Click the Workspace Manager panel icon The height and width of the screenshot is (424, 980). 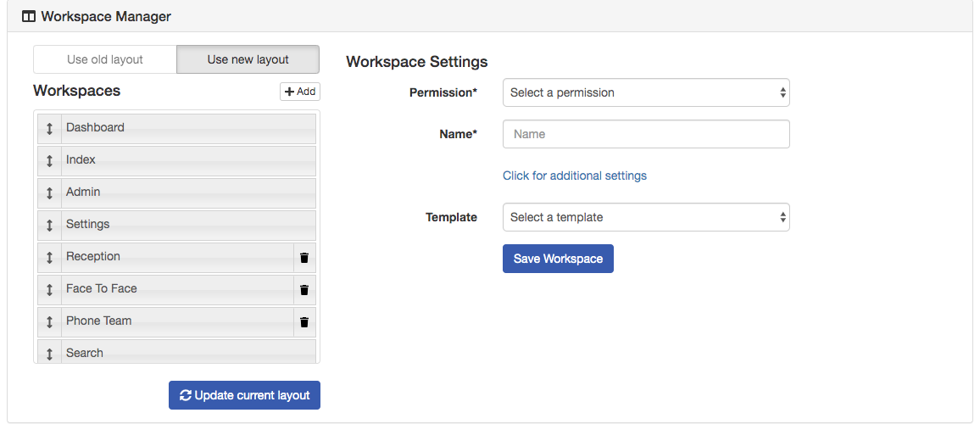[29, 16]
